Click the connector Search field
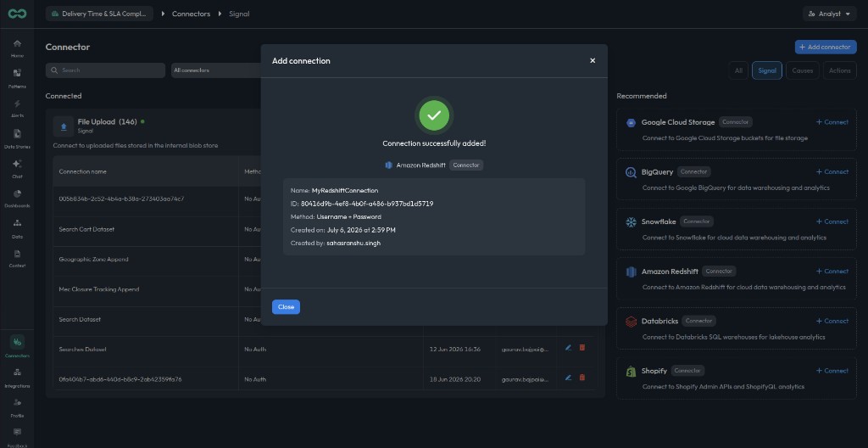This screenshot has height=448, width=868. pos(105,70)
